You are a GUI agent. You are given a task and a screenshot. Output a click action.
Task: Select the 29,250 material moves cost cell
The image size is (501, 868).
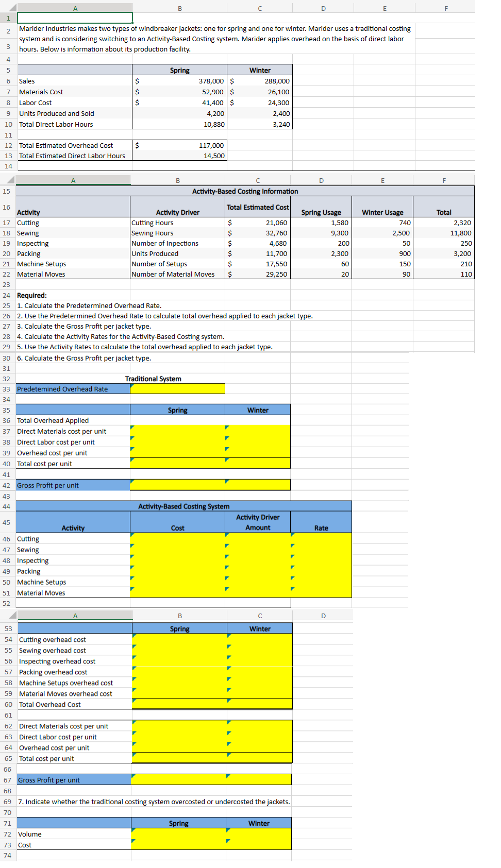(x=258, y=274)
